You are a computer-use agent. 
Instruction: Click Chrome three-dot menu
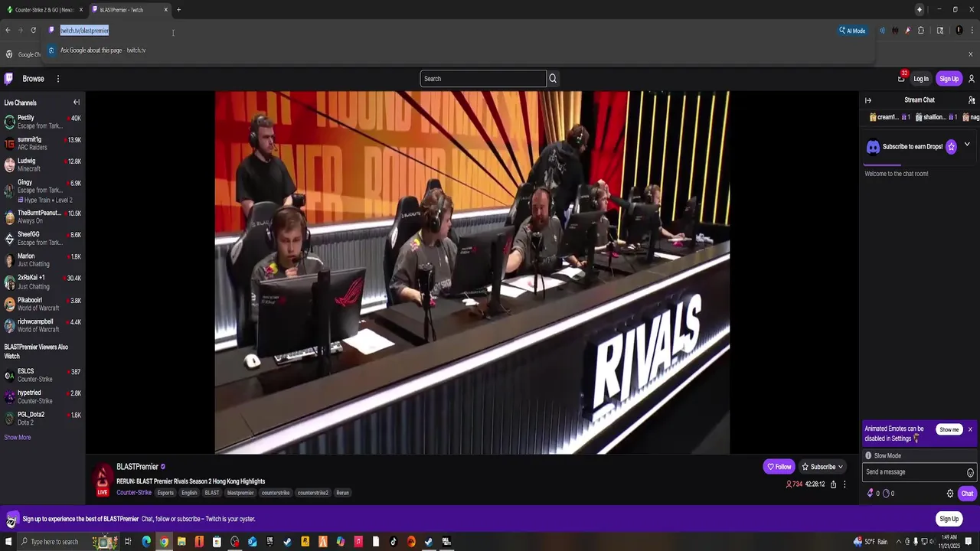click(972, 31)
